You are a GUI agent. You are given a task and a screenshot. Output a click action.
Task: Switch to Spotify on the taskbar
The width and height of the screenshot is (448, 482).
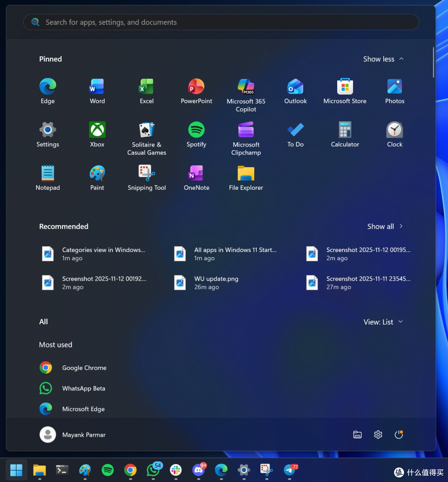(108, 470)
